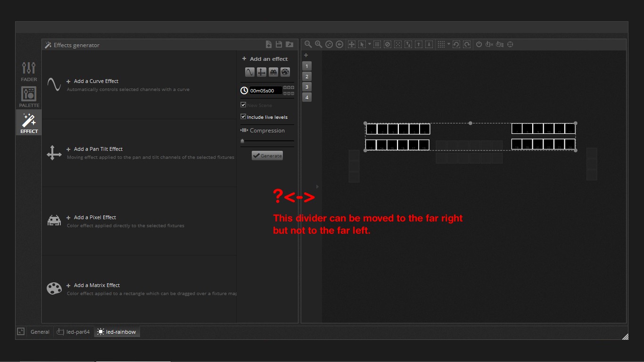Click the last minus stepper beside the time field

click(292, 93)
